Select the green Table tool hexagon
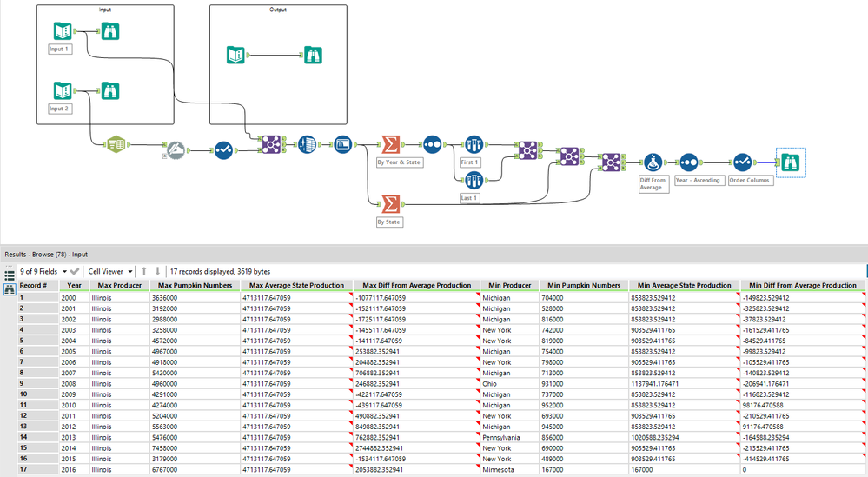 point(116,144)
